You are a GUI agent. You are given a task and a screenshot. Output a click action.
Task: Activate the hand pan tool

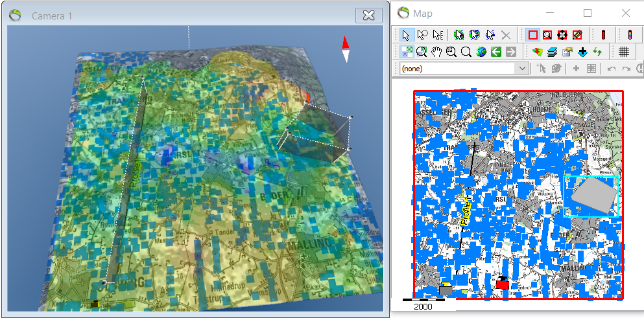point(437,52)
